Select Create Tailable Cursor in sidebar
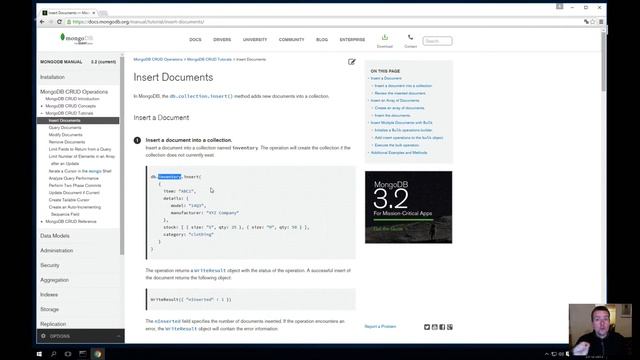The width and height of the screenshot is (640, 360). tap(69, 200)
